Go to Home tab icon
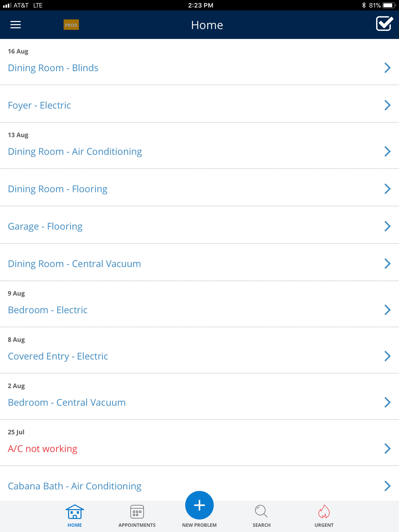399x532 pixels. (75, 512)
